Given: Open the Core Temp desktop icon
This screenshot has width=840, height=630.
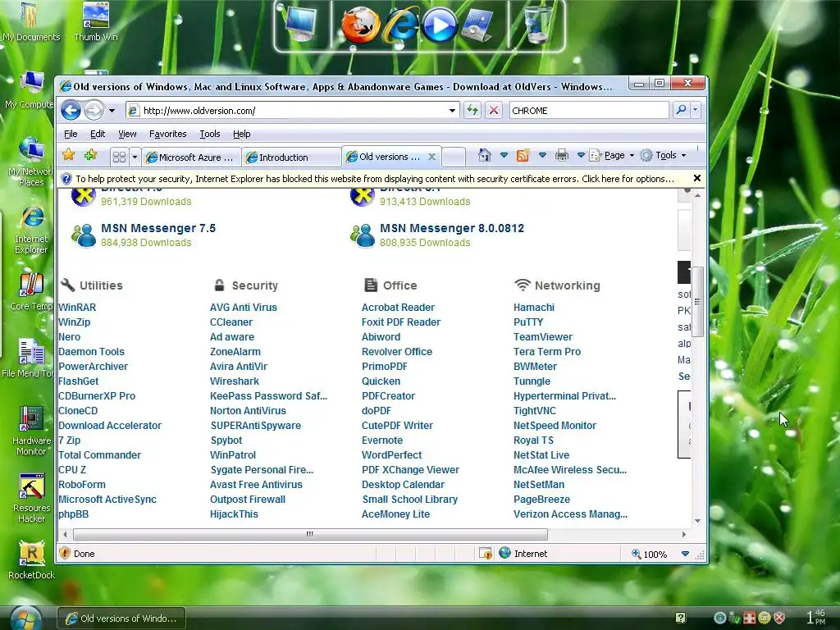Looking at the screenshot, I should (x=31, y=292).
